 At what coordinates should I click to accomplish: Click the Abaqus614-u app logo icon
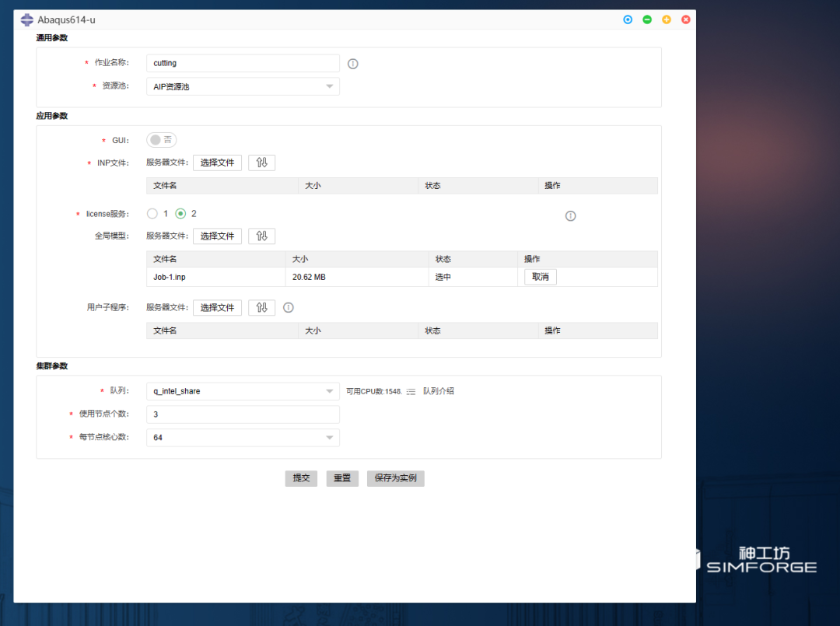click(x=26, y=19)
